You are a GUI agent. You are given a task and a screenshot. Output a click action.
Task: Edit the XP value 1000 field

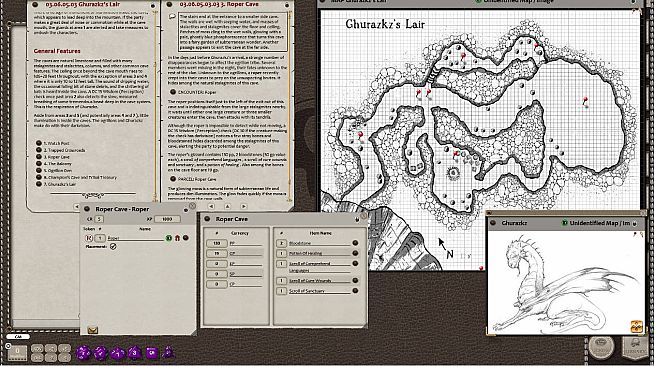[x=167, y=219]
